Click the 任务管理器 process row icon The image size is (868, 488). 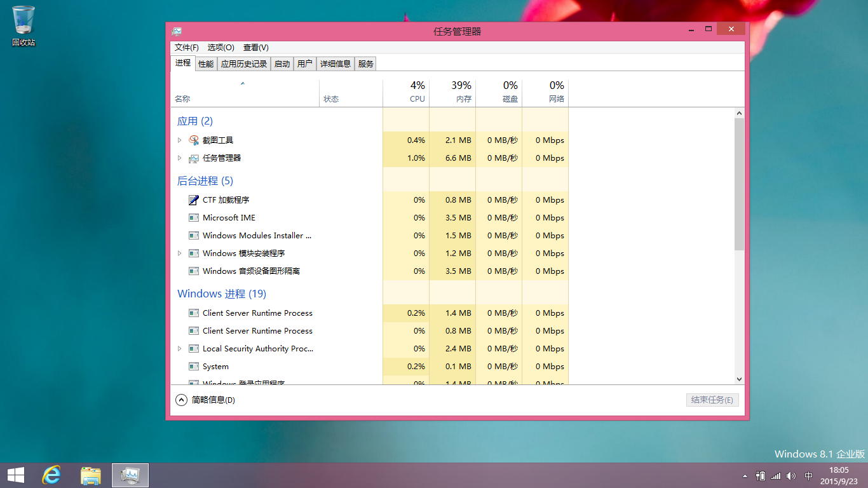pos(194,158)
